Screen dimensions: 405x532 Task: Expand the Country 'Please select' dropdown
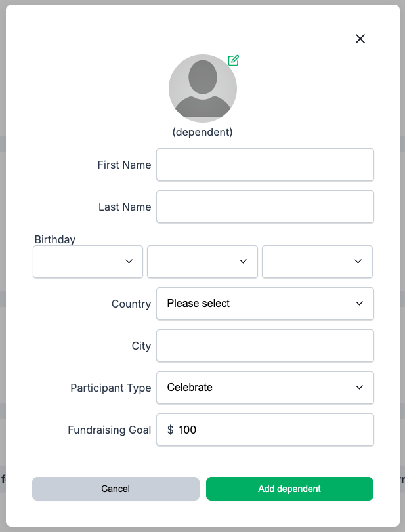tap(265, 304)
